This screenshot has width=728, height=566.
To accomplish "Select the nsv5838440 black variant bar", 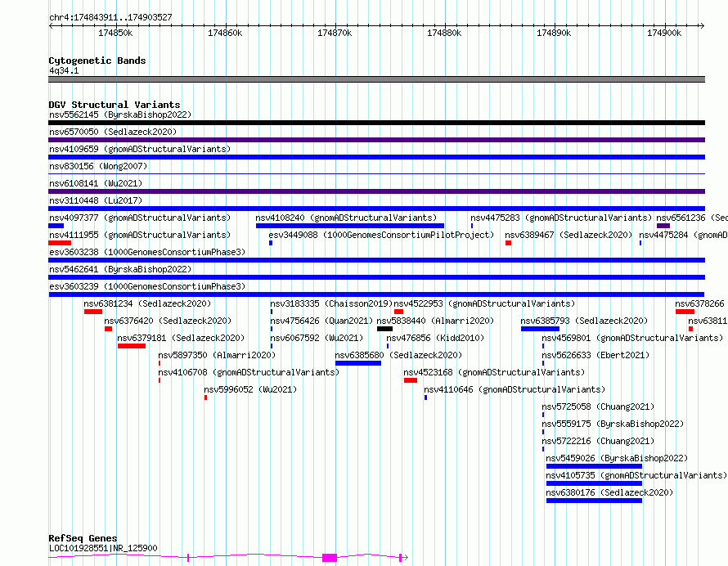I will point(385,329).
